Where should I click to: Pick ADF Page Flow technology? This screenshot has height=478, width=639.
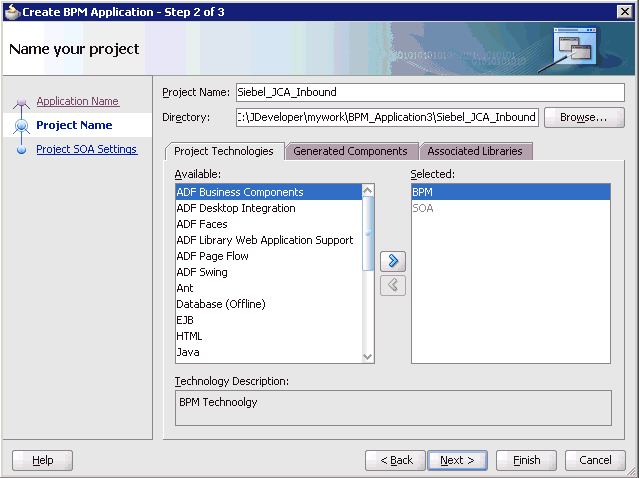269,256
